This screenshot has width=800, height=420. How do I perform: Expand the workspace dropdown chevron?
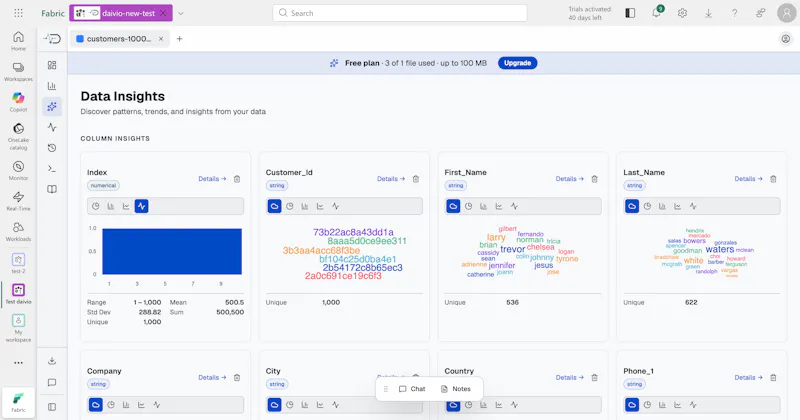[181, 13]
